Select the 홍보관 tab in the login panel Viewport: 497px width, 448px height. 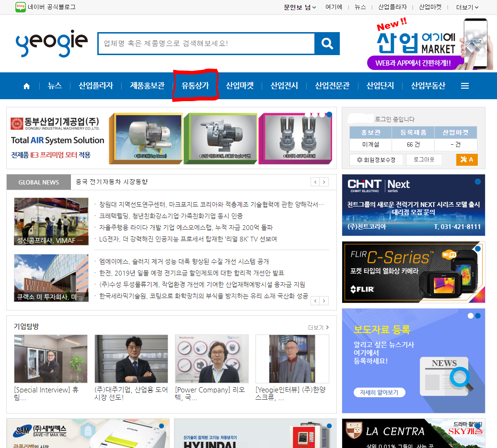[x=370, y=132]
